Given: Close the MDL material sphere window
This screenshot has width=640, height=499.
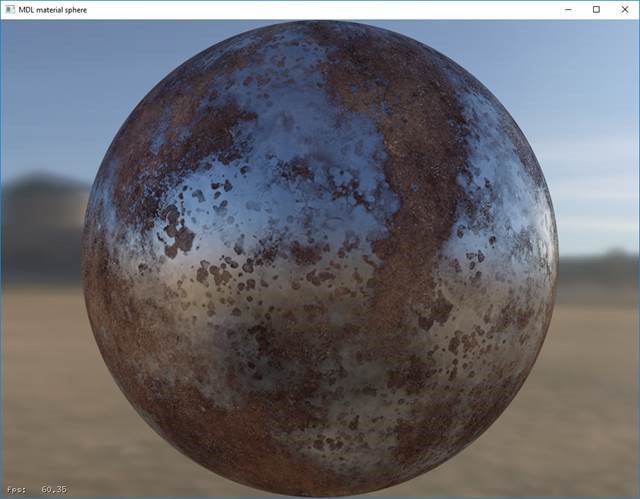Looking at the screenshot, I should [x=625, y=9].
